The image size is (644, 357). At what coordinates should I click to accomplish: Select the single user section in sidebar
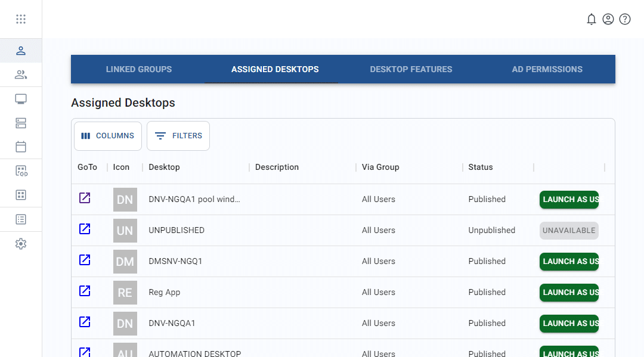coord(21,51)
